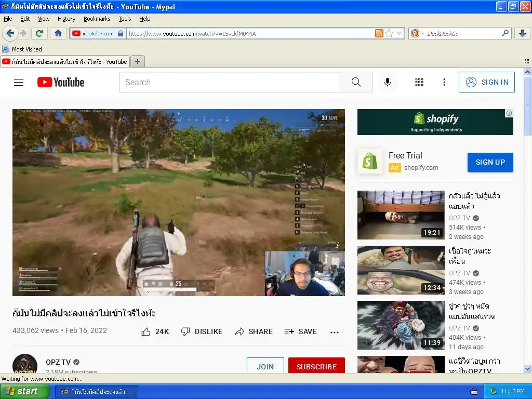Image resolution: width=532 pixels, height=399 pixels.
Task: Reload the page with the refresh icon
Action: 39,33
